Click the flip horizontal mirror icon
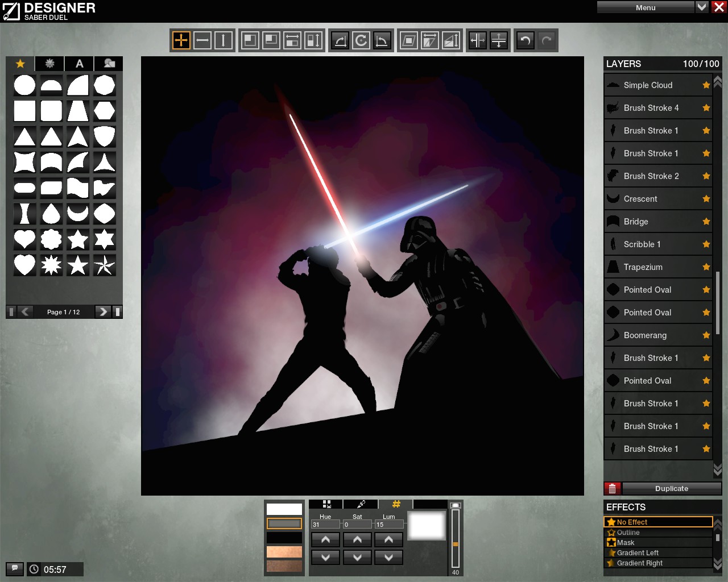728x582 pixels. (x=477, y=40)
